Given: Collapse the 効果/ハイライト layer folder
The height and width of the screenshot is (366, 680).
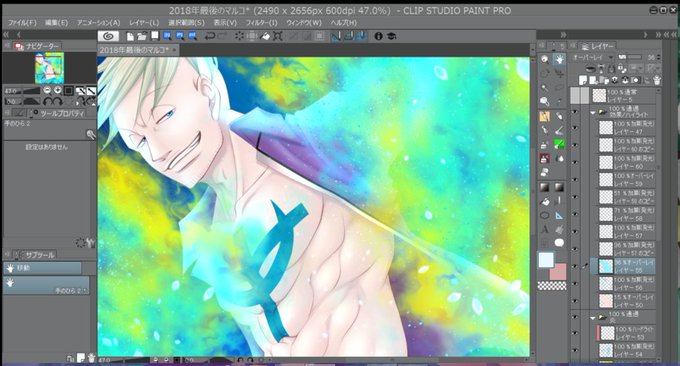Looking at the screenshot, I should (x=593, y=112).
